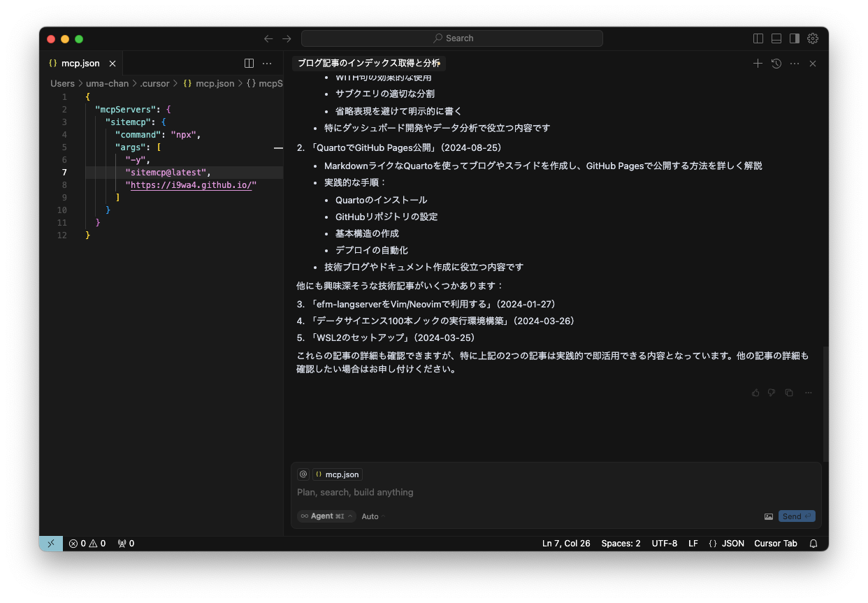Add context with the @ button
868x603 pixels.
(303, 474)
